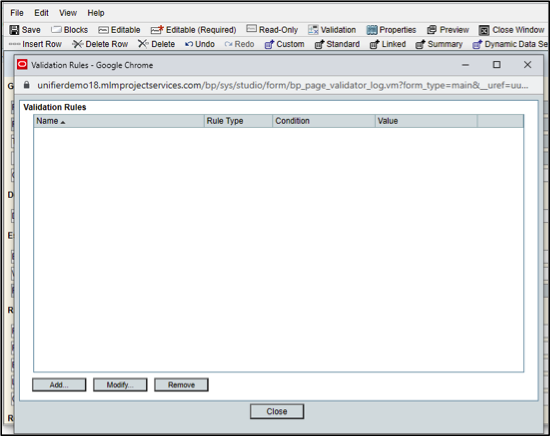Open the File menu
Screen dimensions: 550x436
pos(17,13)
